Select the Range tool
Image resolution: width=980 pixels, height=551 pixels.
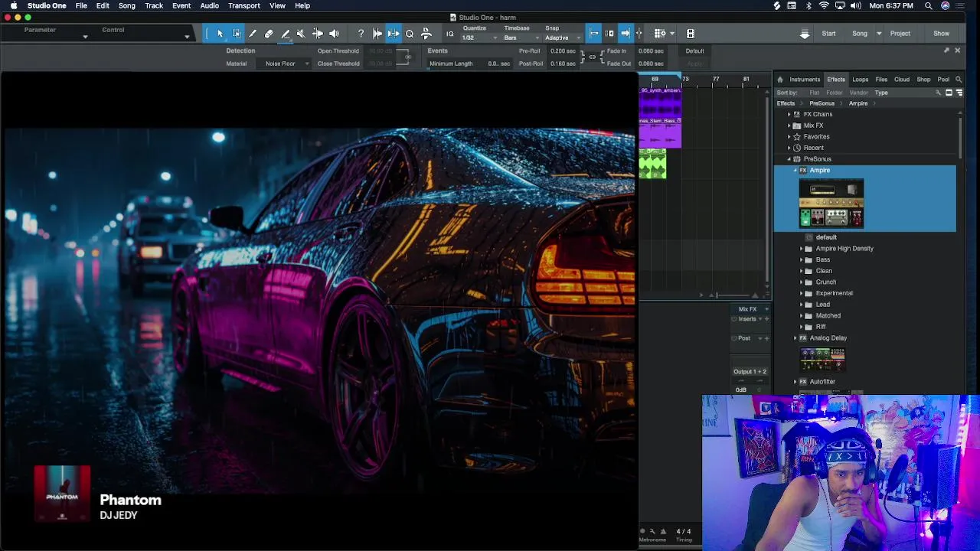pyautogui.click(x=237, y=34)
